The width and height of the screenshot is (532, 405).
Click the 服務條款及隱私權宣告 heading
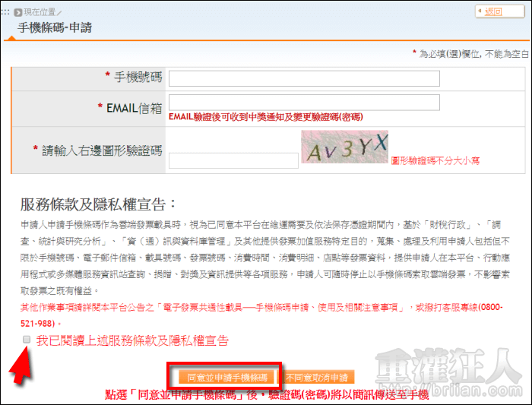(x=98, y=204)
